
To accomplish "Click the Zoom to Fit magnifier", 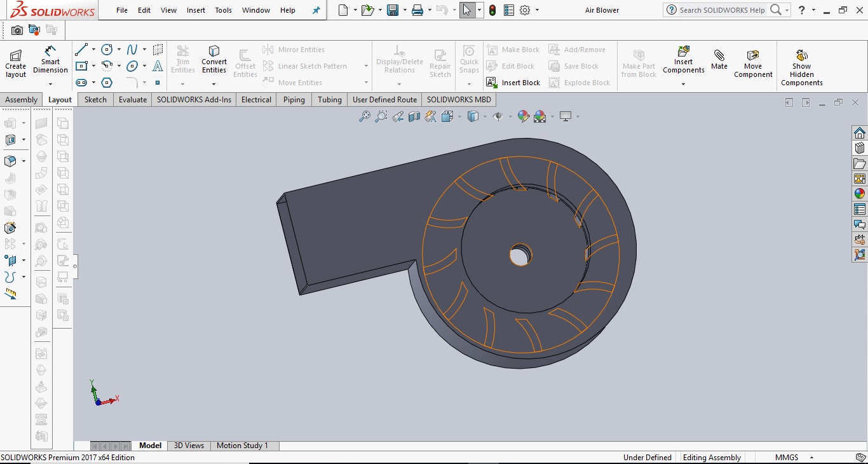I will click(365, 116).
